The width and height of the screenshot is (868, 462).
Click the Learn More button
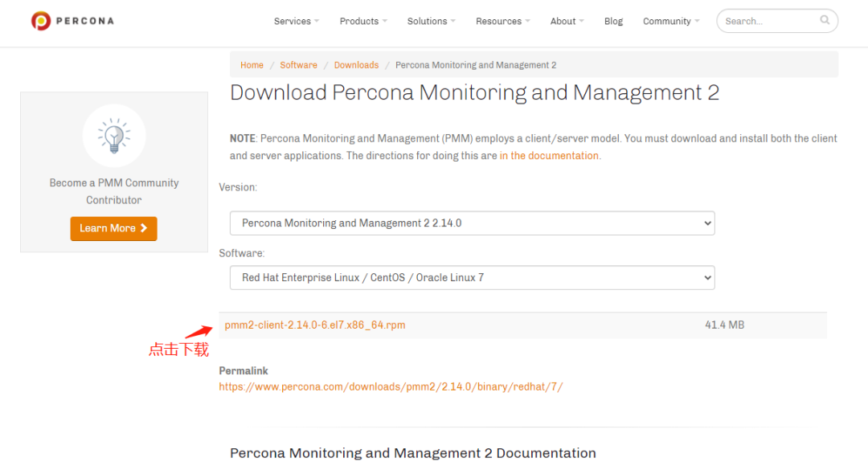pyautogui.click(x=113, y=228)
